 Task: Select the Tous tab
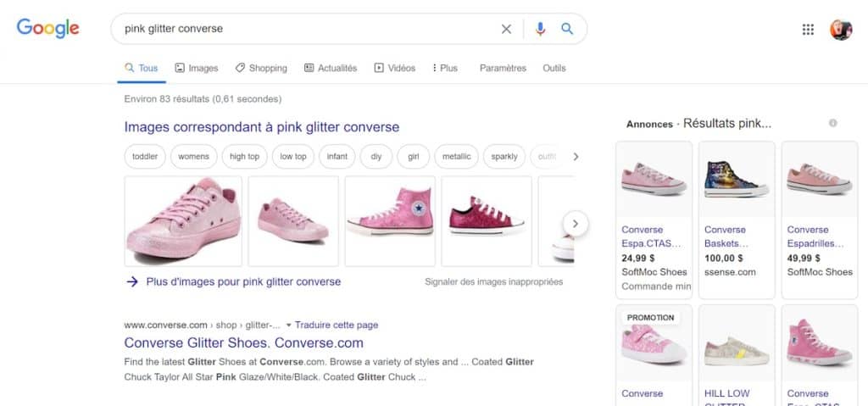click(142, 68)
